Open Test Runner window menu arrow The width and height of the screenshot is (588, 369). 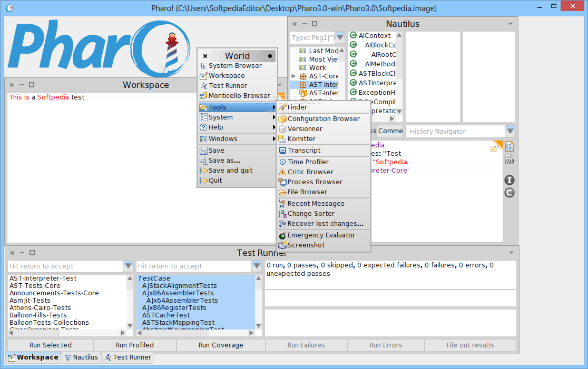[512, 253]
